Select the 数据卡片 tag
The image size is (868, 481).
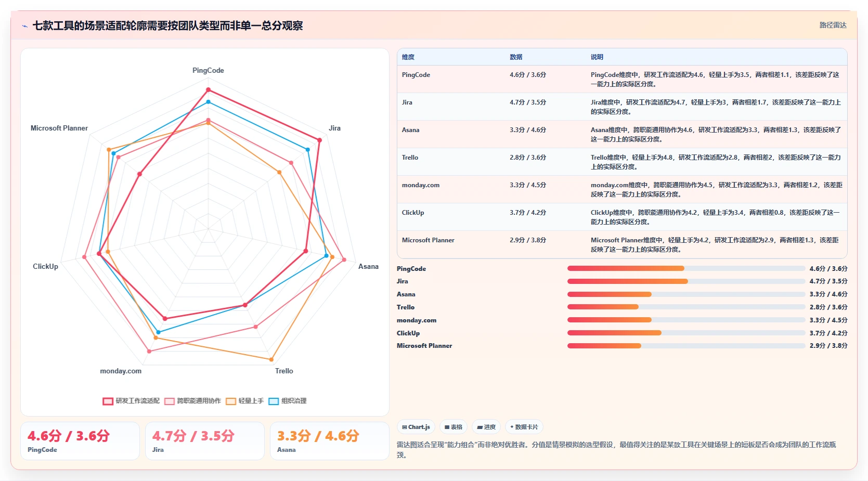point(524,427)
